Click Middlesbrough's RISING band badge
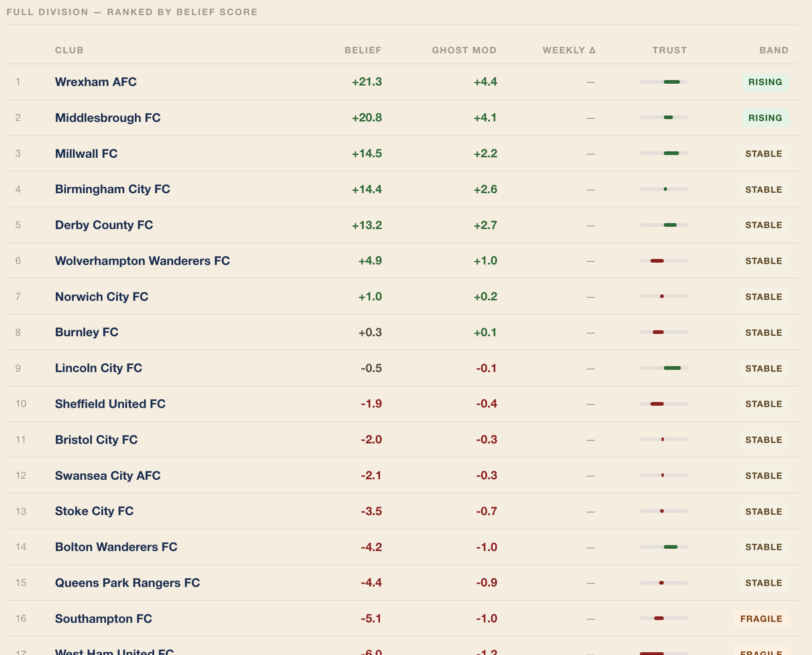Screen dimensions: 812x655 click(x=765, y=118)
